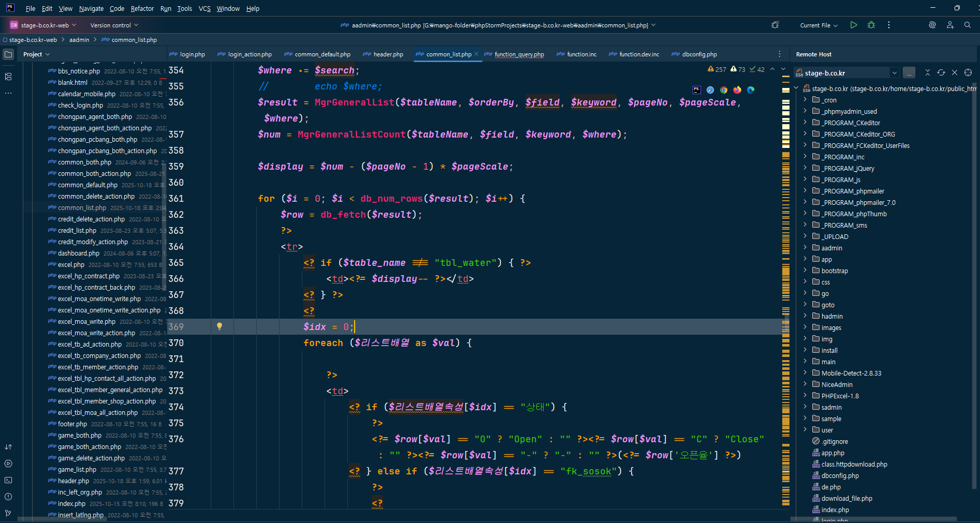Open the Git tool window icon
This screenshot has width=980, height=523.
point(8,513)
